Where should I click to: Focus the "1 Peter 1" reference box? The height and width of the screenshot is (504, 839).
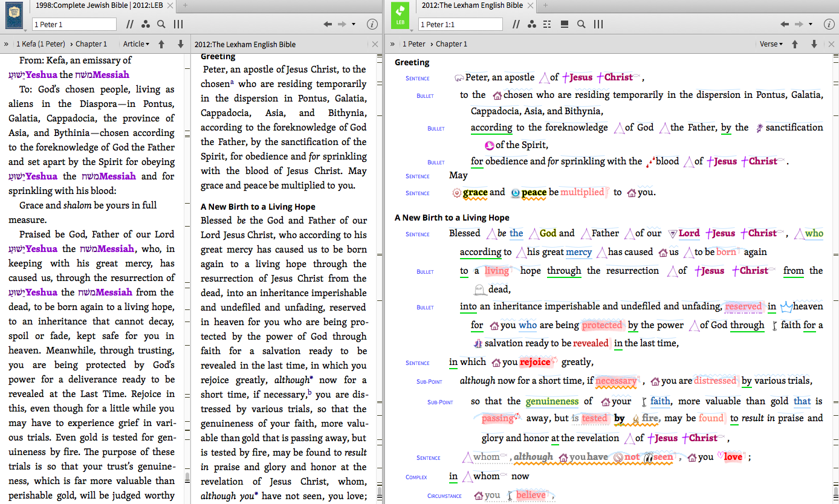click(74, 24)
